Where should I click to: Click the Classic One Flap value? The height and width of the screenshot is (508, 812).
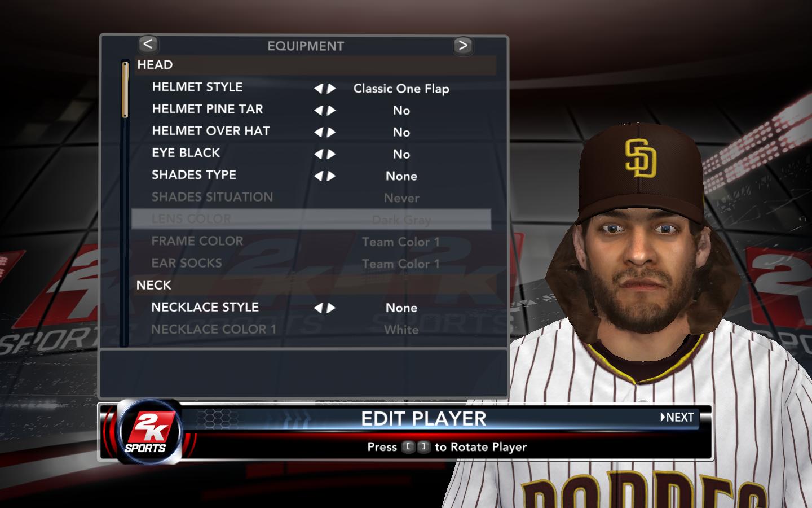coord(401,89)
